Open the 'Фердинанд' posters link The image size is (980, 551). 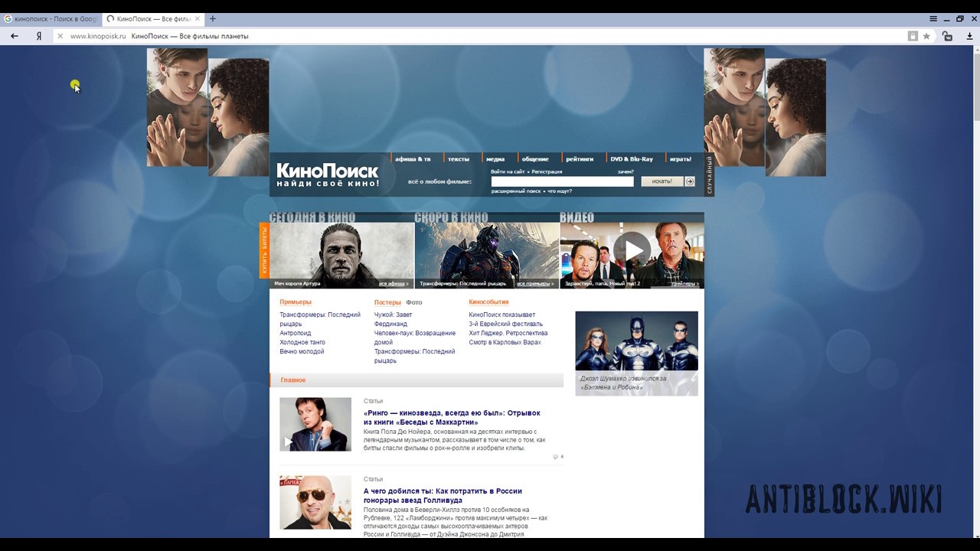tap(390, 324)
